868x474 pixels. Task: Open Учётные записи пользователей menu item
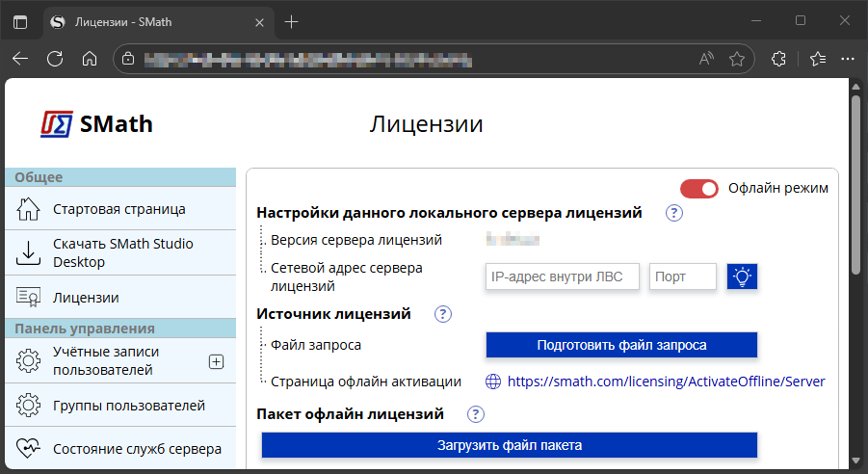(120, 361)
